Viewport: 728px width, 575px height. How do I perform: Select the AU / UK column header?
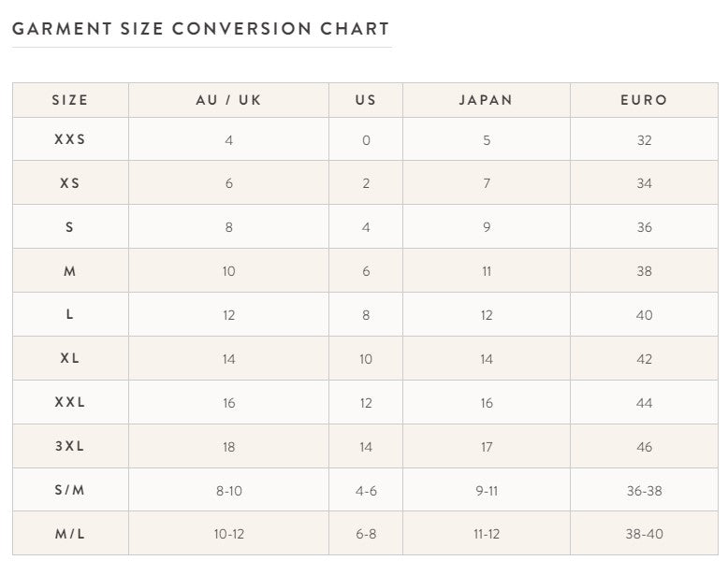[228, 100]
